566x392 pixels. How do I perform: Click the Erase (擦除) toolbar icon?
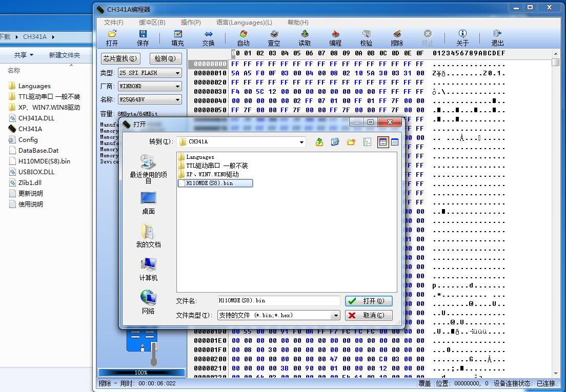click(x=397, y=38)
